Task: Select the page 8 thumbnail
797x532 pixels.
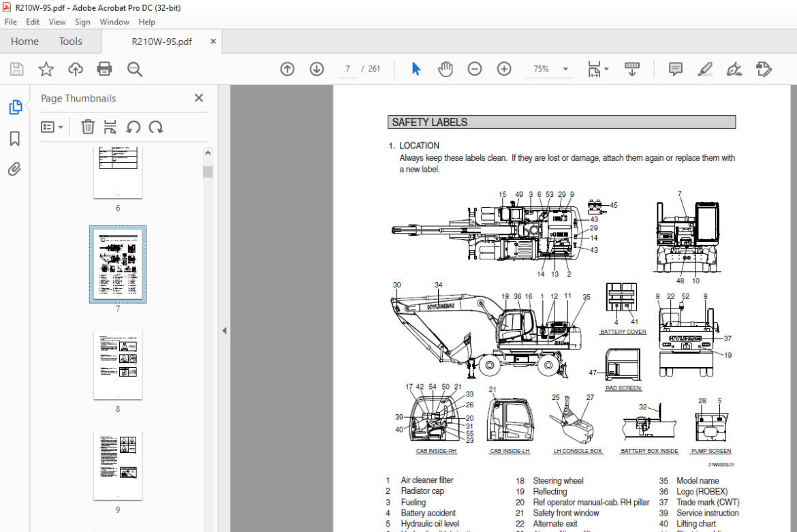Action: click(x=118, y=364)
